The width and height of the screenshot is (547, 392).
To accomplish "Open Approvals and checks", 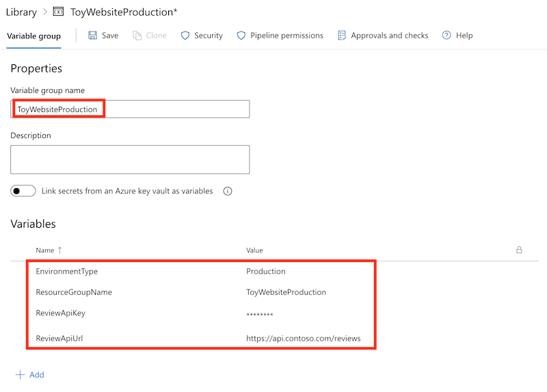I will [389, 36].
